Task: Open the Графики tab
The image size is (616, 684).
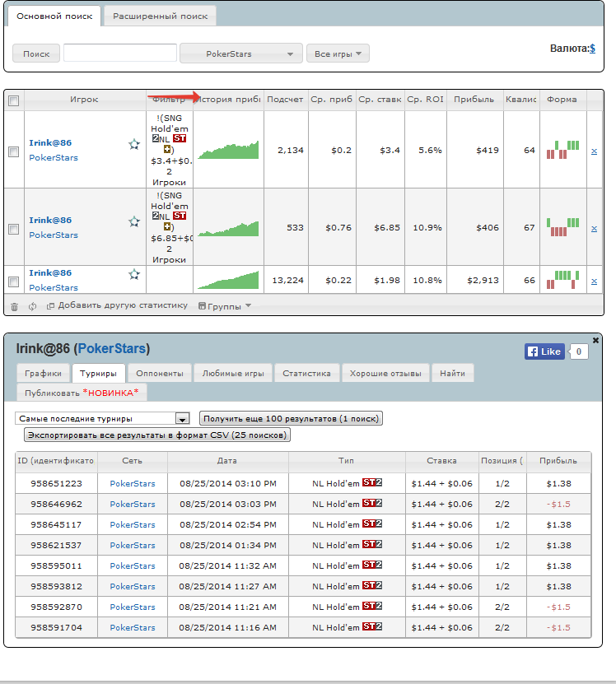Action: click(x=43, y=374)
